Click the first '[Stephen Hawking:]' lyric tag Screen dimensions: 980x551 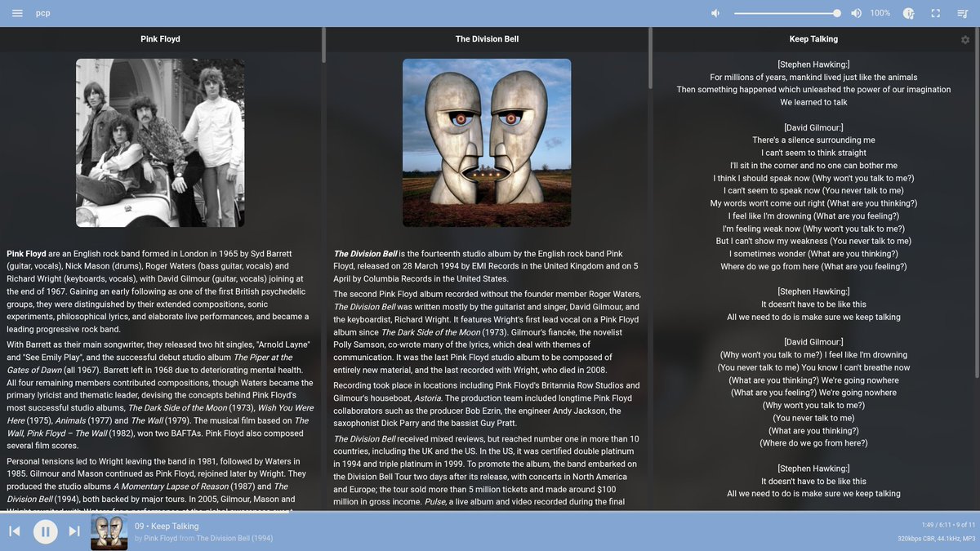tap(813, 64)
